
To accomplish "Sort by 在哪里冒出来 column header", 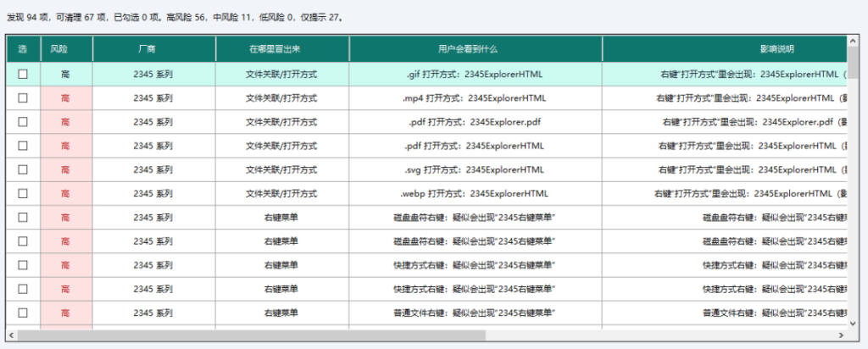I will click(282, 48).
